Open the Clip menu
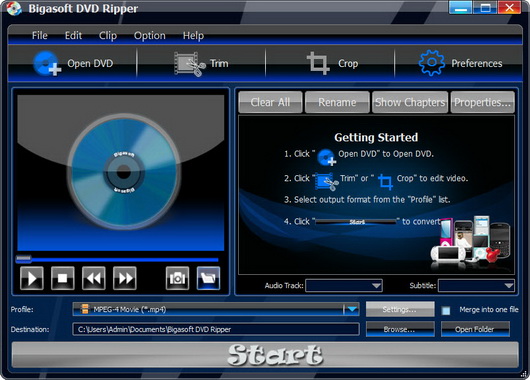Screen dimensions: 530x380 tap(108, 35)
